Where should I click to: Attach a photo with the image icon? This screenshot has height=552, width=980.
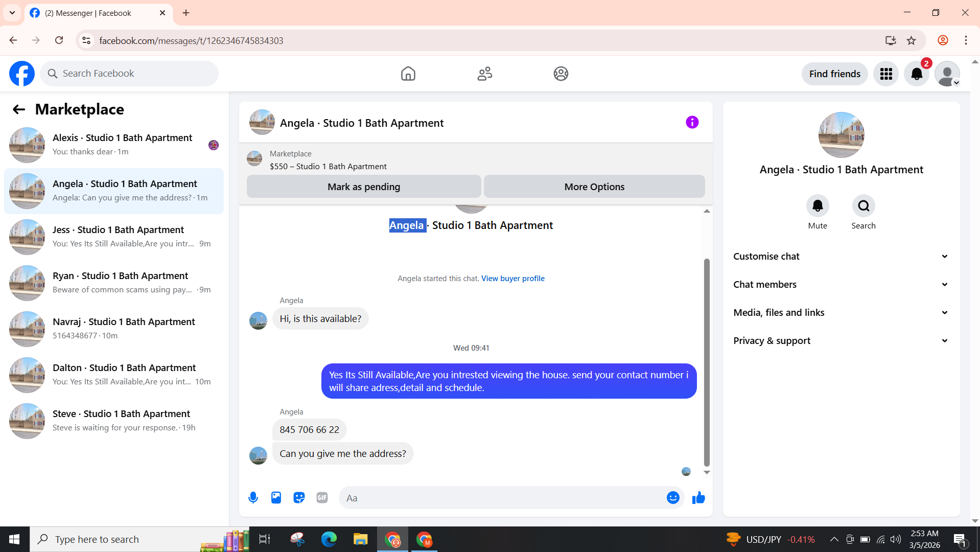click(x=276, y=498)
